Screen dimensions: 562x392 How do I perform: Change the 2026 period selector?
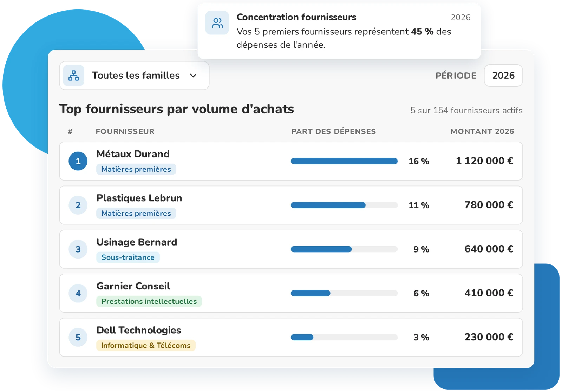click(503, 76)
